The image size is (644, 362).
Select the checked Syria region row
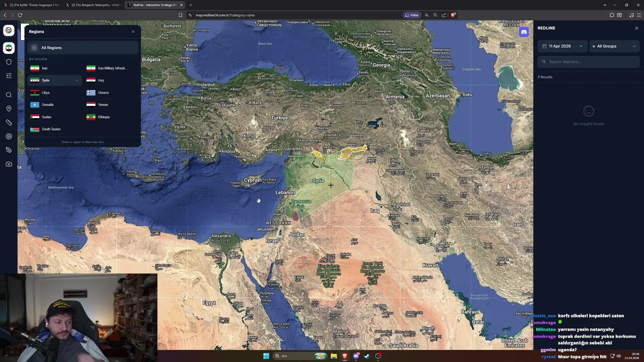pyautogui.click(x=55, y=80)
